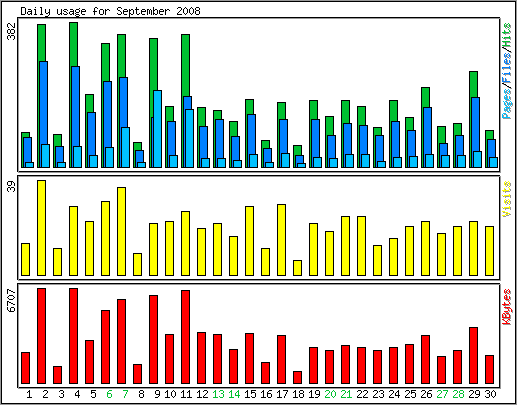Click day label '18' on the axis
The image size is (517, 405).
(298, 394)
